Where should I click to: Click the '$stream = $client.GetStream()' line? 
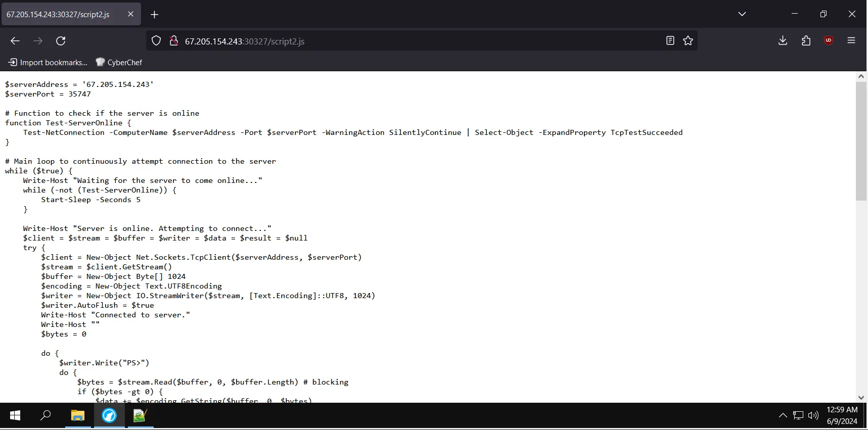point(107,267)
